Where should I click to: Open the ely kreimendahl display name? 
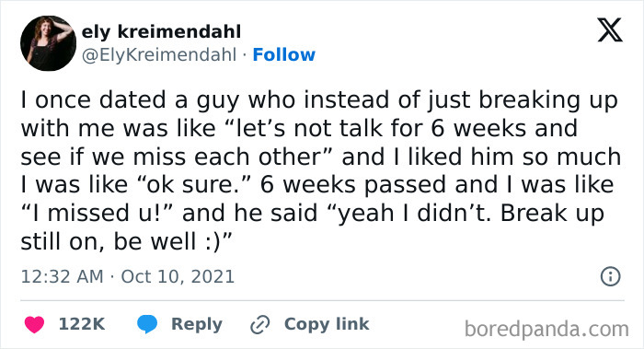pyautogui.click(x=161, y=31)
